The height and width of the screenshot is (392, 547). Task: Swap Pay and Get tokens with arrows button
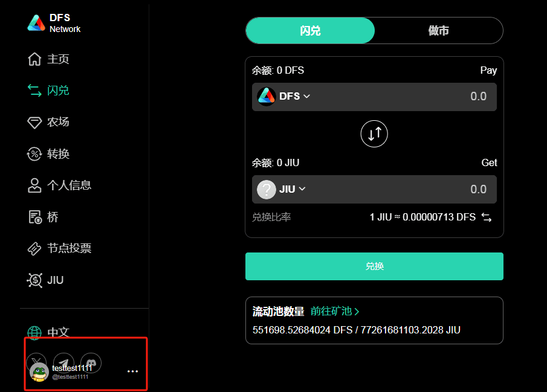[x=374, y=134]
